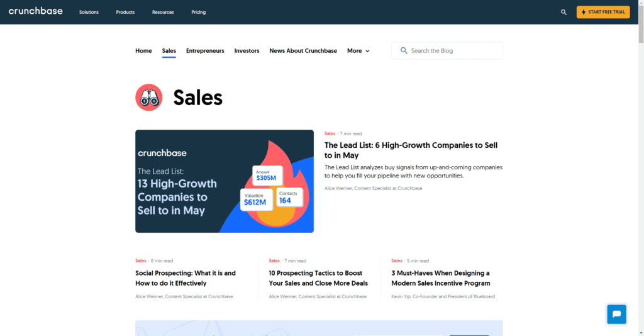Click author Alice Wenner under Lead List article
The image size is (644, 336).
pos(374,188)
